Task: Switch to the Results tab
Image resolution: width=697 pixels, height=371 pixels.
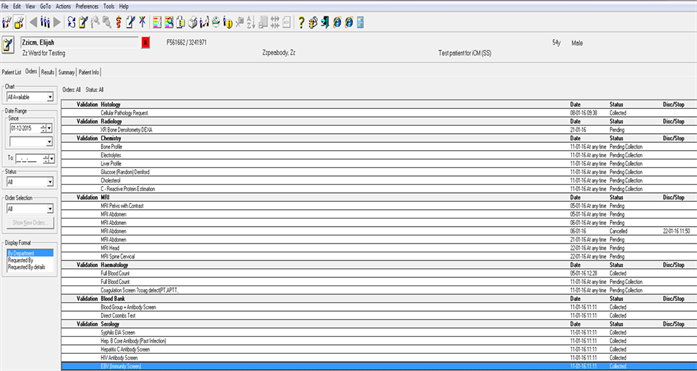Action: coord(48,72)
